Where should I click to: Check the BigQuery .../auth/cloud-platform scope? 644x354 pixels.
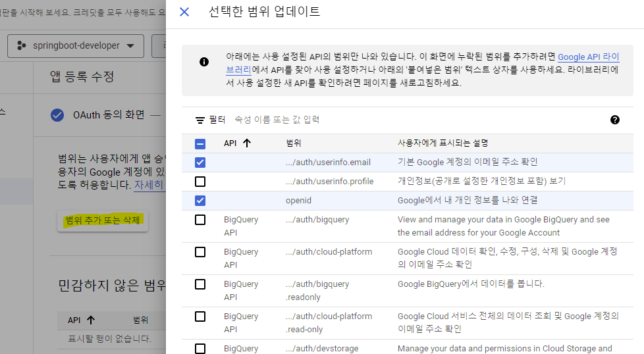200,252
